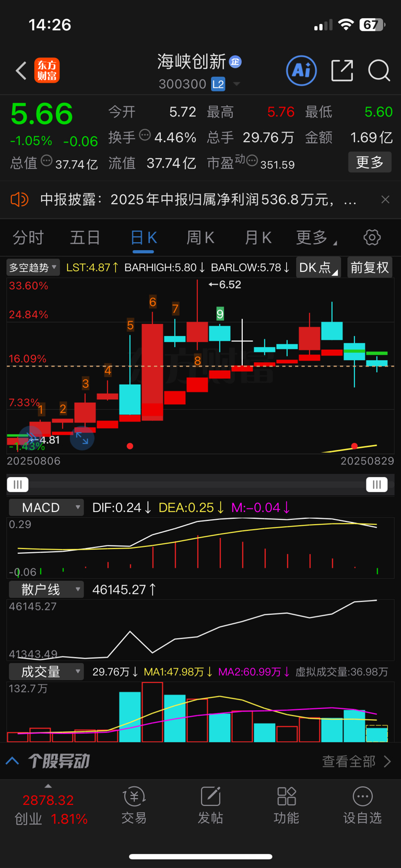Tap the 4.81 low price marker

coord(45,440)
